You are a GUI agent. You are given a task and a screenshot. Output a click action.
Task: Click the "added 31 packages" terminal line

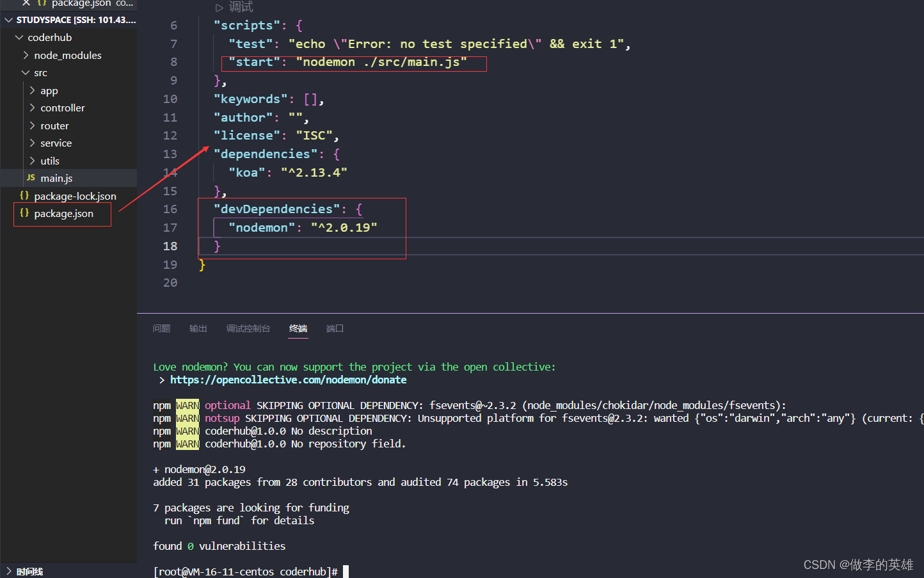[360, 482]
